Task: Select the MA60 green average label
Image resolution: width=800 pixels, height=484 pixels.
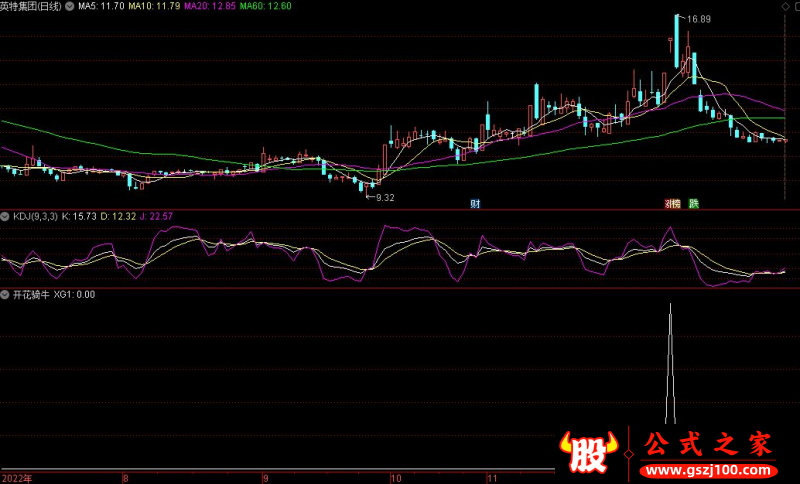Action: (x=269, y=6)
